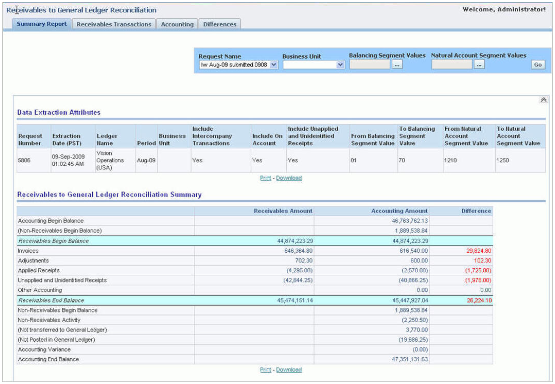Click Data Extraction Attributes heading
This screenshot has width=555, height=384.
coord(59,113)
